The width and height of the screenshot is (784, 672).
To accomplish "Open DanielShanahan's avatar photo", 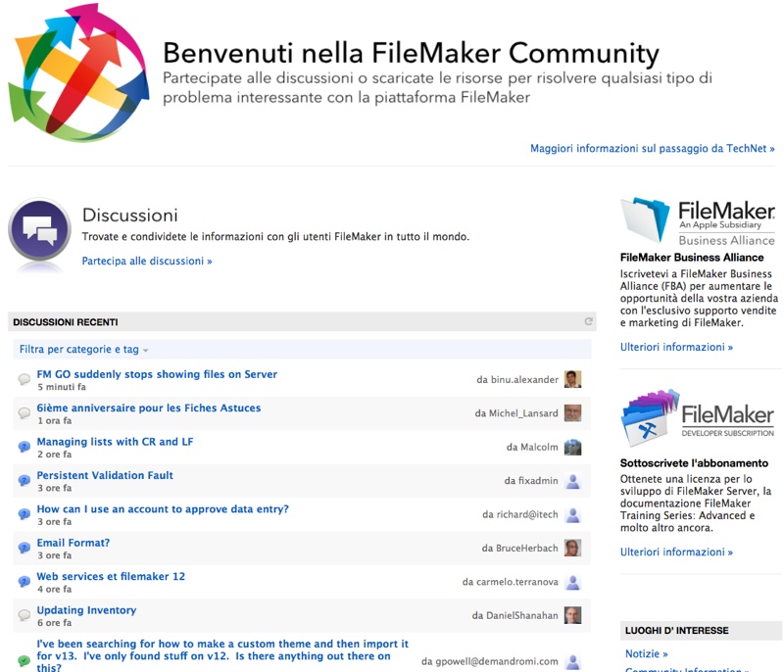I will 572,615.
